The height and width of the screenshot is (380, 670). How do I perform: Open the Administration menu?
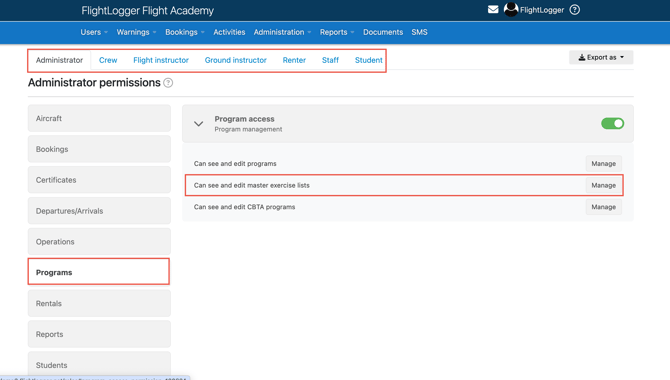(x=282, y=32)
